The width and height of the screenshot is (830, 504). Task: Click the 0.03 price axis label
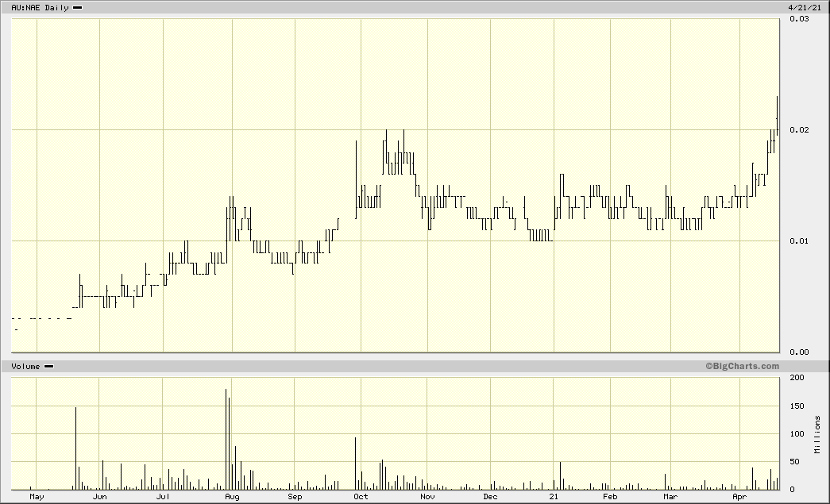(x=799, y=19)
